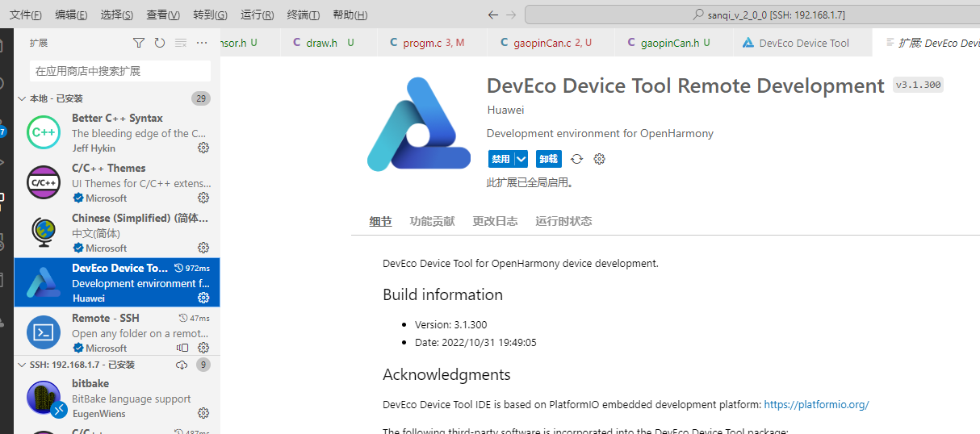Click the Huawei publisher name in details
The image size is (980, 434).
(x=505, y=110)
